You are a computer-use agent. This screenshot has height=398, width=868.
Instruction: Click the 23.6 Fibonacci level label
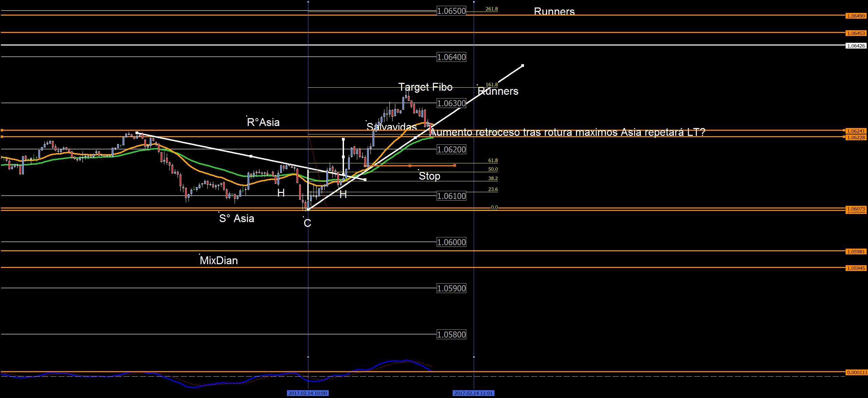point(493,189)
